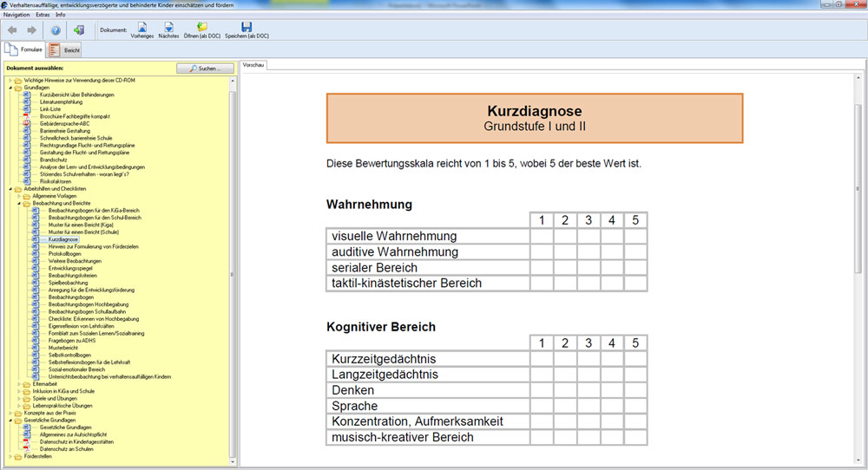Image resolution: width=868 pixels, height=470 pixels.
Task: Expand the Spiele und Übungen folder
Action: pos(19,398)
